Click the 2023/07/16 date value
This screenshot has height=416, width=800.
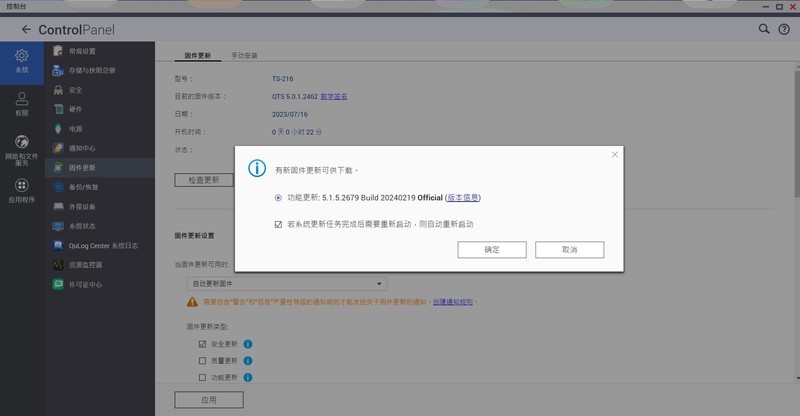tap(290, 114)
